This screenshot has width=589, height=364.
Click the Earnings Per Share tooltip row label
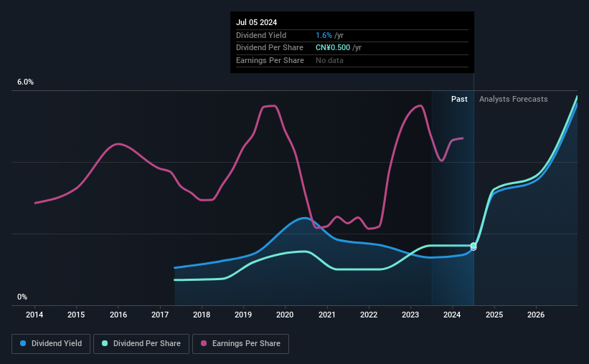pos(270,60)
